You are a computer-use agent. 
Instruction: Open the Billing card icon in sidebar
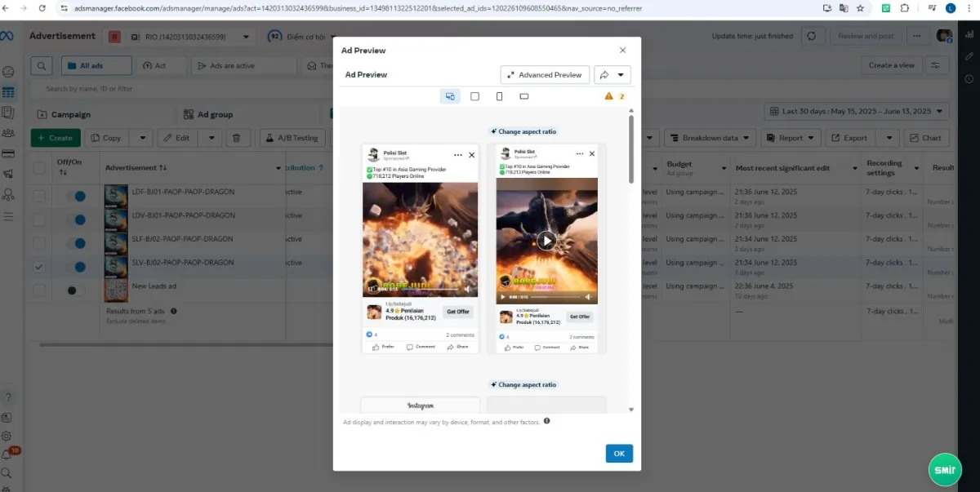click(x=8, y=153)
